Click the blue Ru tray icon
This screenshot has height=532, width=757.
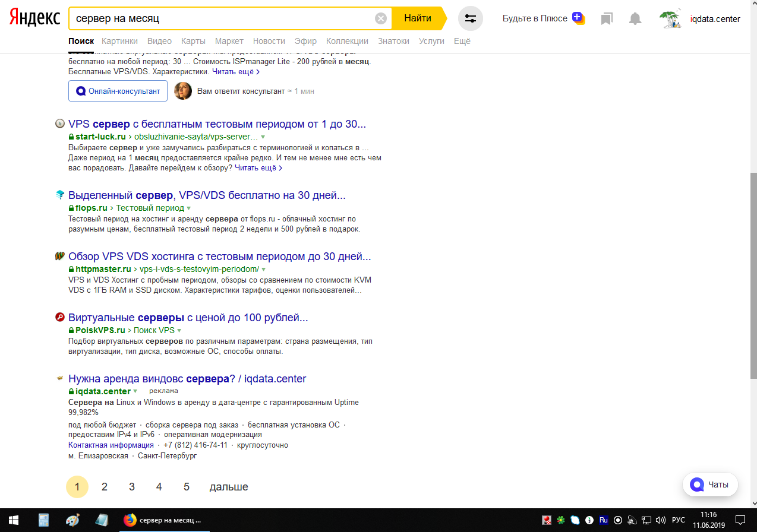click(604, 520)
